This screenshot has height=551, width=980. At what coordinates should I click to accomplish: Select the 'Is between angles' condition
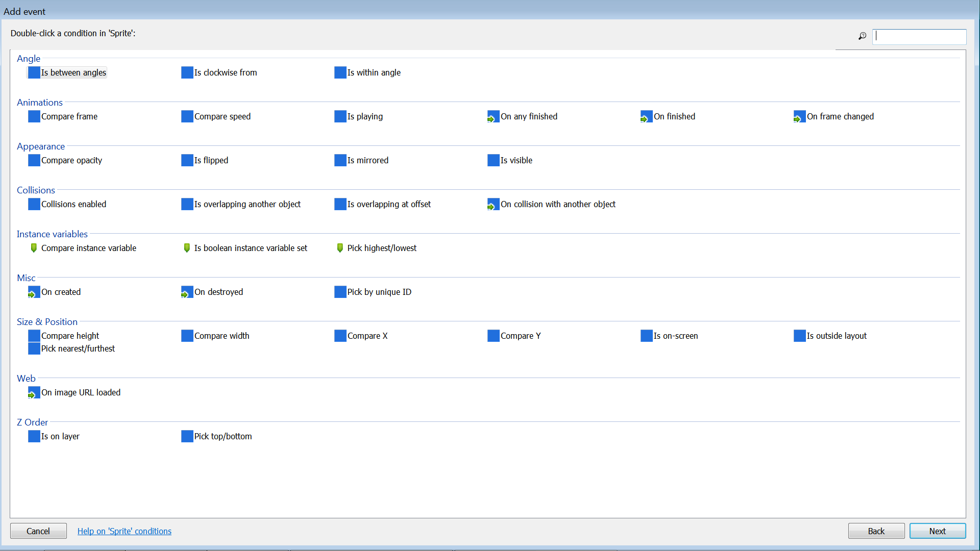pyautogui.click(x=73, y=73)
